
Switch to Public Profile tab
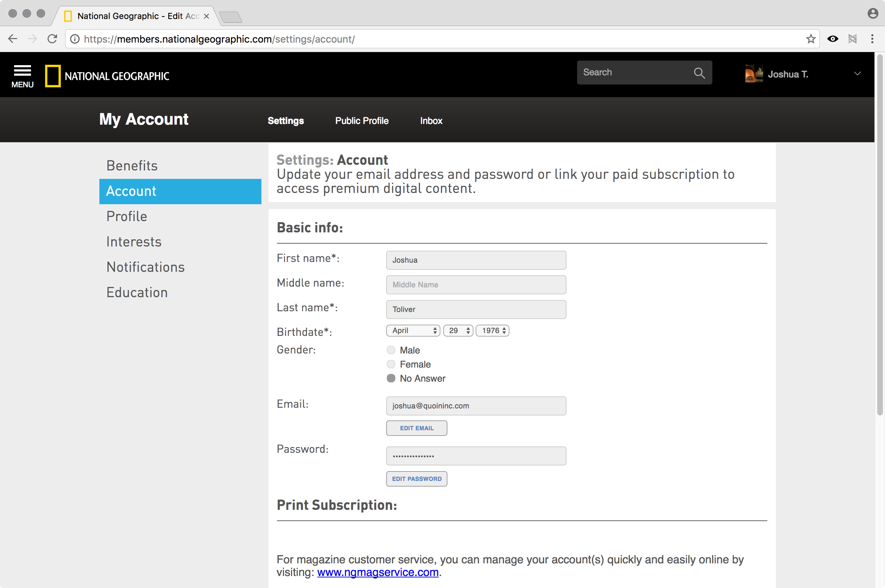(362, 121)
